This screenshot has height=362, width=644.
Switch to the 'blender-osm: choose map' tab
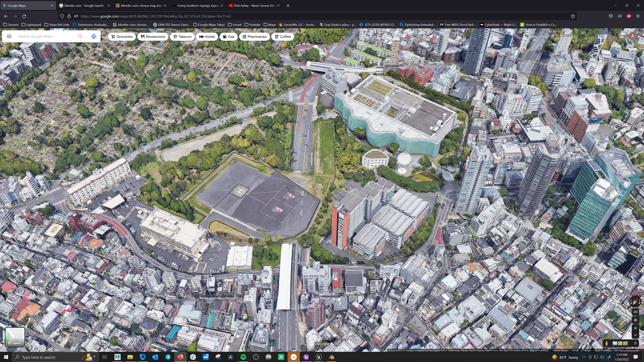pos(141,5)
